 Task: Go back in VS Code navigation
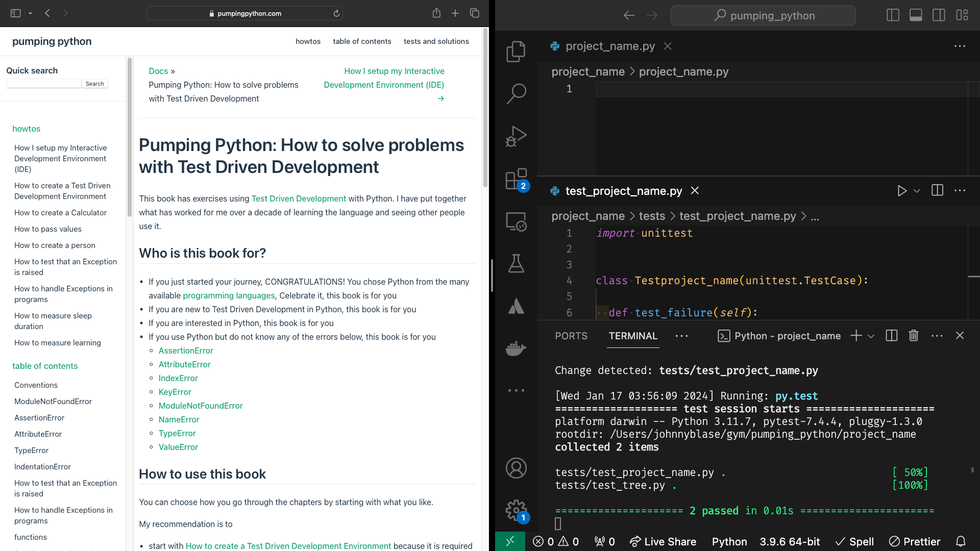pos(629,15)
